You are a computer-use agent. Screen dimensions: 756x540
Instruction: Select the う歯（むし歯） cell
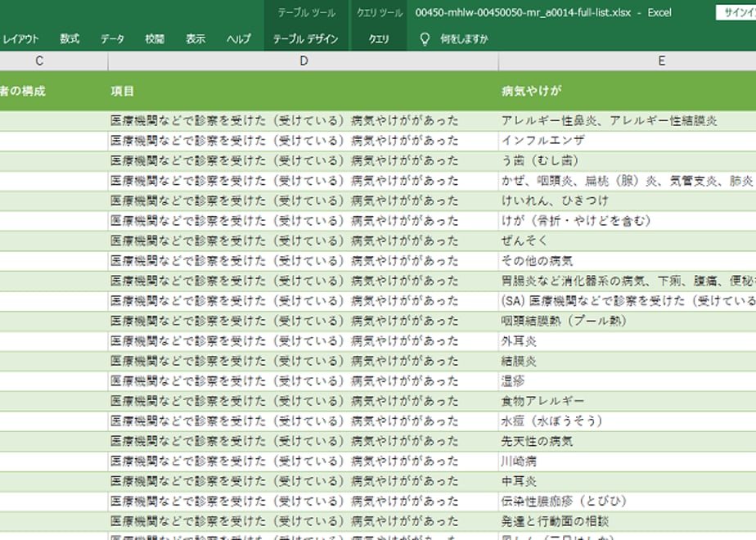[628, 160]
